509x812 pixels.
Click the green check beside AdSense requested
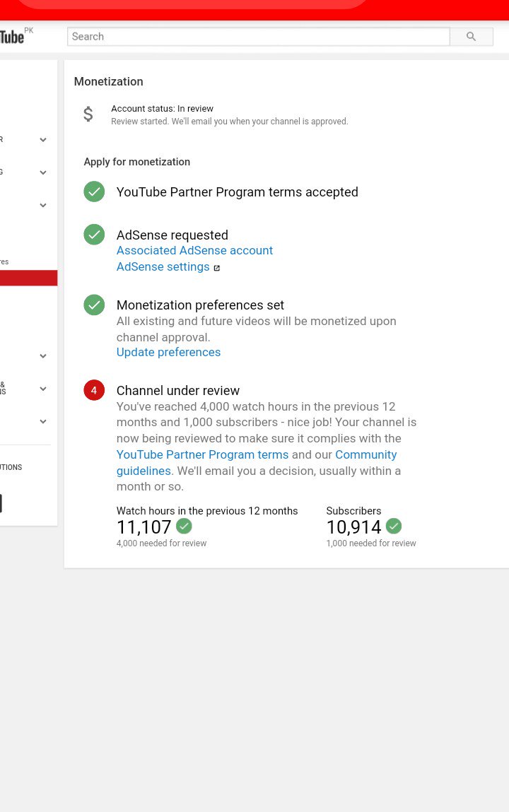click(94, 235)
